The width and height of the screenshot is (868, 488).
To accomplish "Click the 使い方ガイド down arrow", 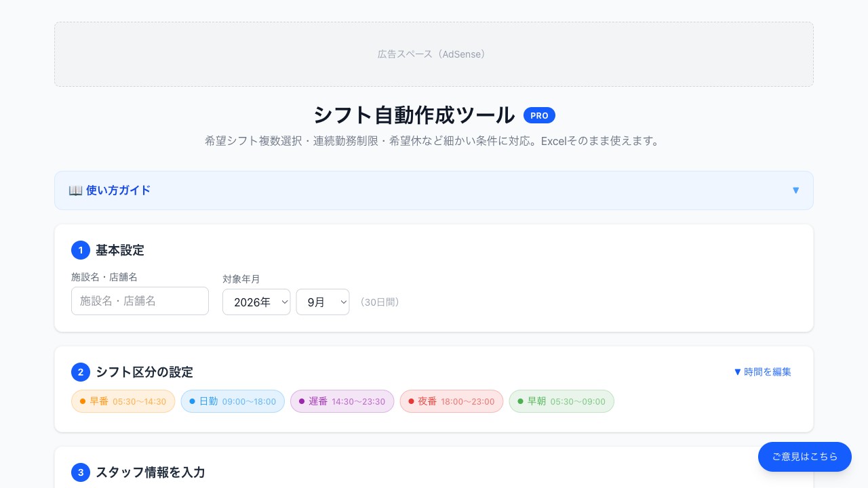I will click(795, 190).
